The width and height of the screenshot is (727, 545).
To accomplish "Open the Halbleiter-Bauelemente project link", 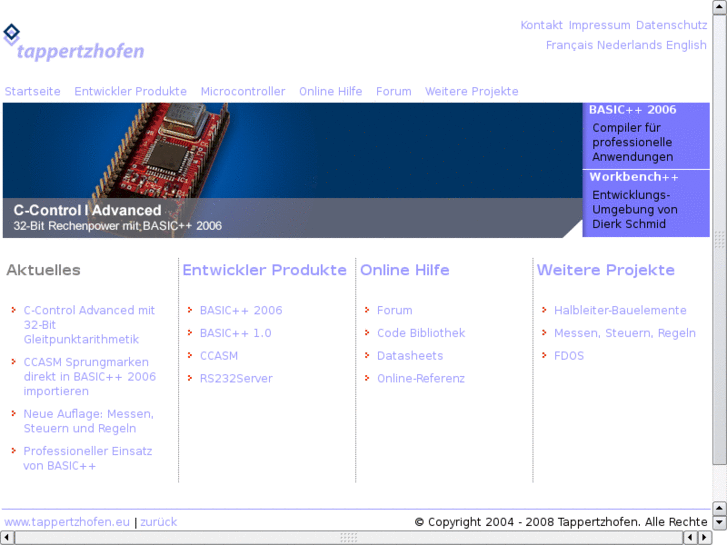I will click(x=620, y=310).
